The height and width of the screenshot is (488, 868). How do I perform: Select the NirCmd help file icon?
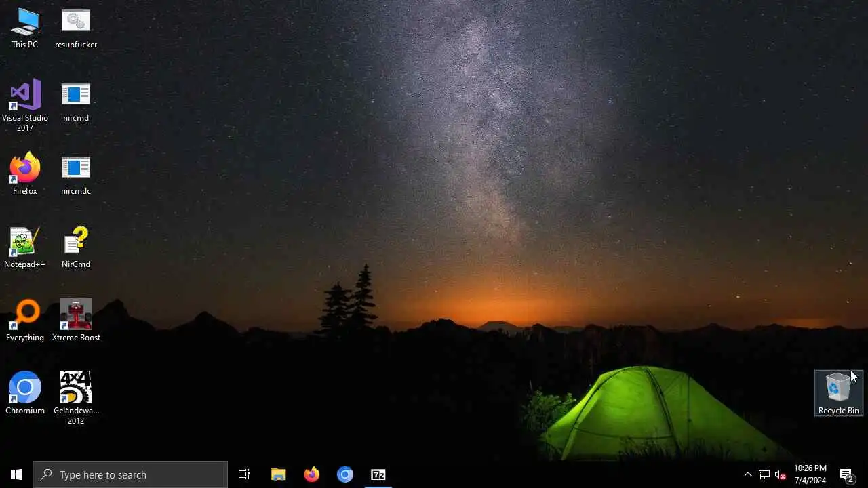(76, 249)
